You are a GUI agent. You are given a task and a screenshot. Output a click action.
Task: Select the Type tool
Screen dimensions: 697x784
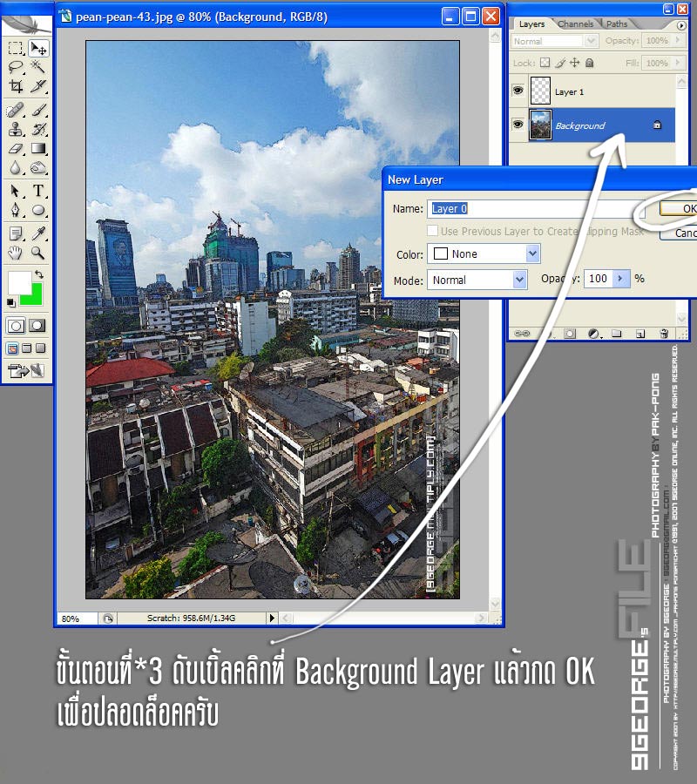[38, 191]
